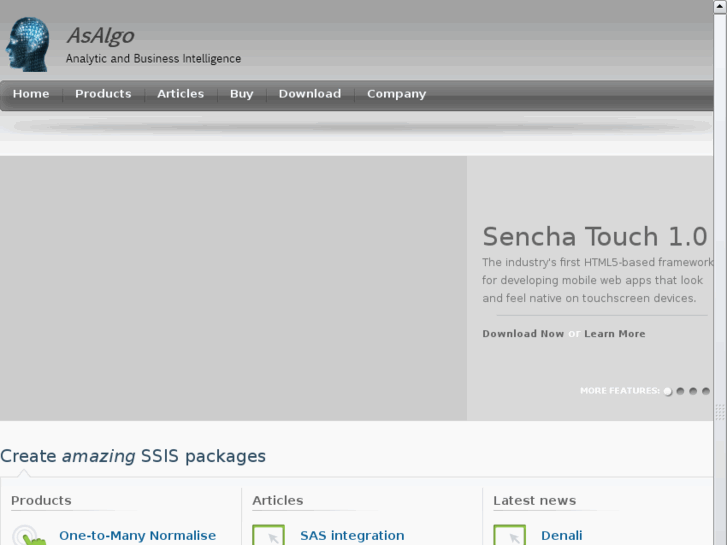This screenshot has width=727, height=545.
Task: Open the Products menu
Action: coord(103,94)
